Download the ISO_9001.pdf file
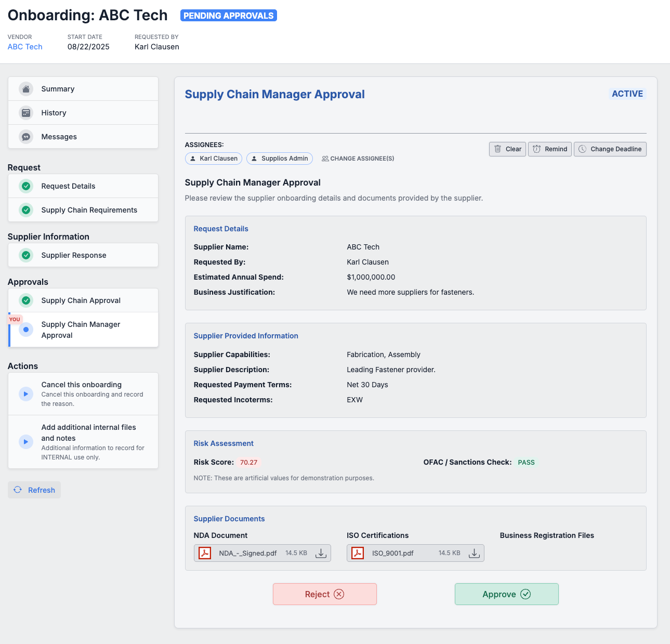 474,553
